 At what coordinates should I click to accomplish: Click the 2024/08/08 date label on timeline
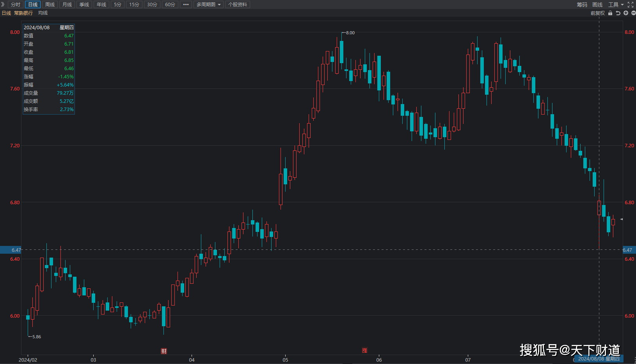coord(599,359)
